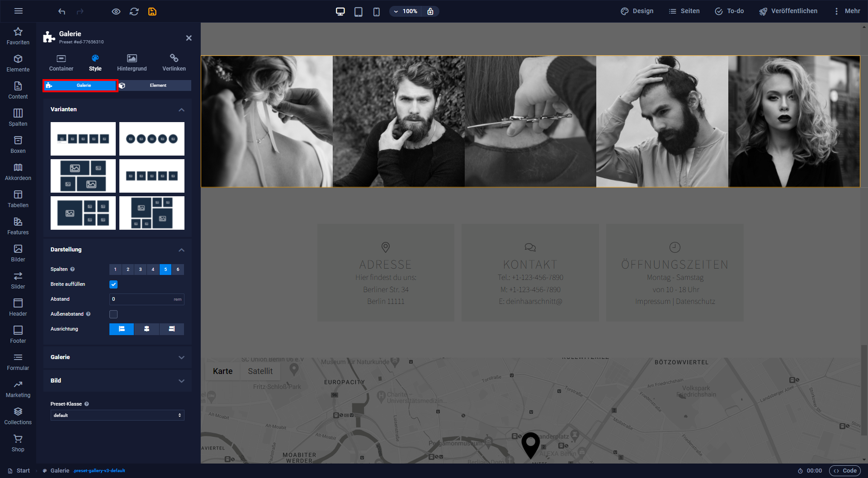Open the Preset-Klasse default dropdown
Screen dimensions: 868x478
(118, 415)
